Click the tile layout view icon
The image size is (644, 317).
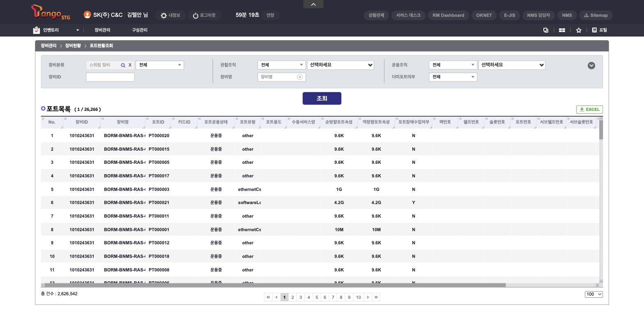pyautogui.click(x=562, y=30)
